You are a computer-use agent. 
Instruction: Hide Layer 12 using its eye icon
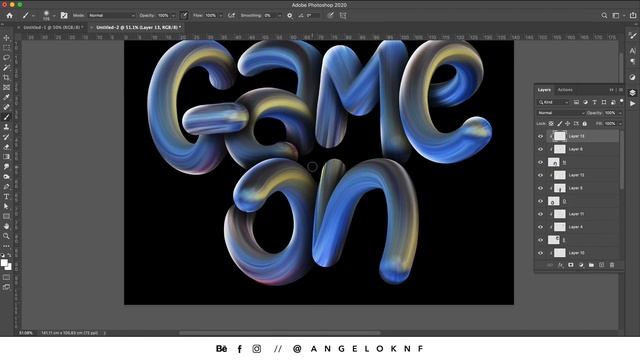(540, 175)
